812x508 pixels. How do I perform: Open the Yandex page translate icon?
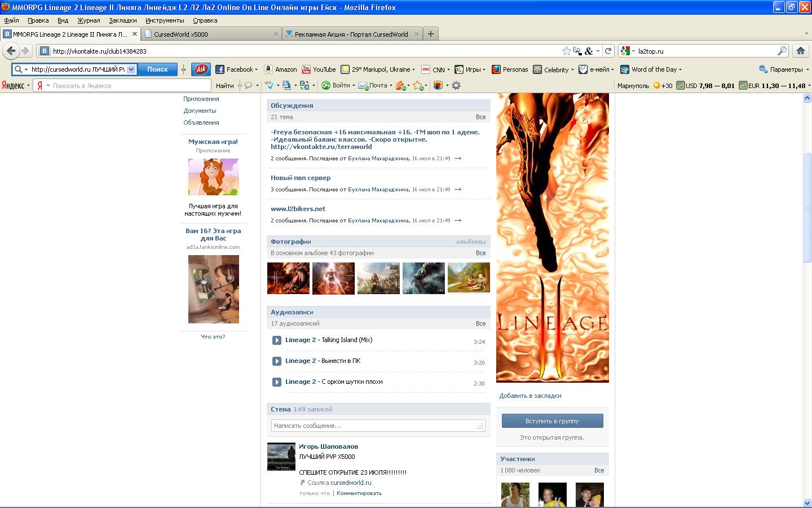tap(304, 85)
